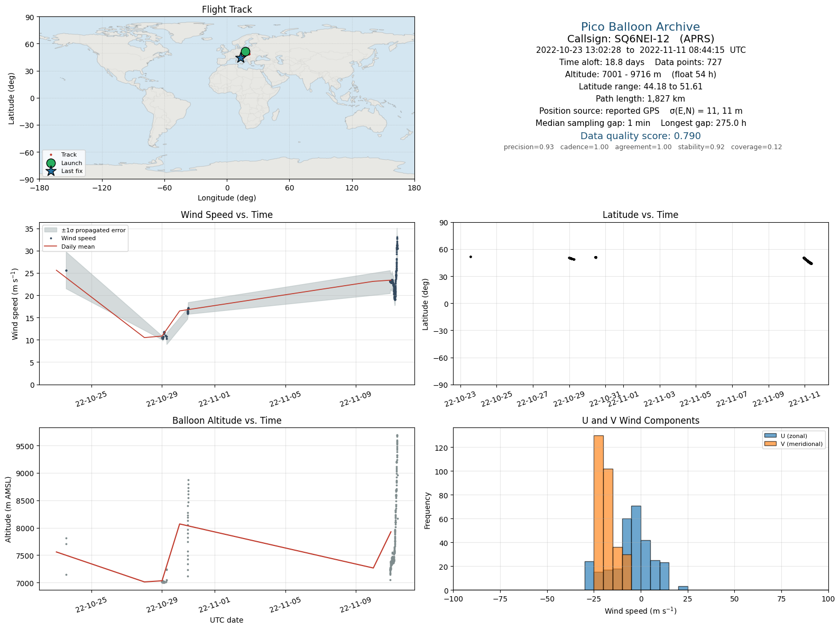
Task: Click the "7000" tick on the altitude axis
Action: pyautogui.click(x=25, y=584)
